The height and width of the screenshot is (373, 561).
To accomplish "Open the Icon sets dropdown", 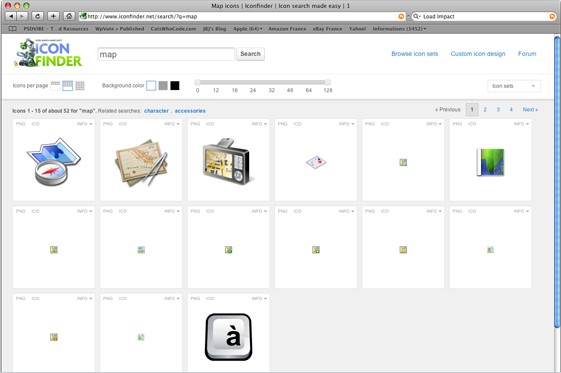I will tap(514, 86).
